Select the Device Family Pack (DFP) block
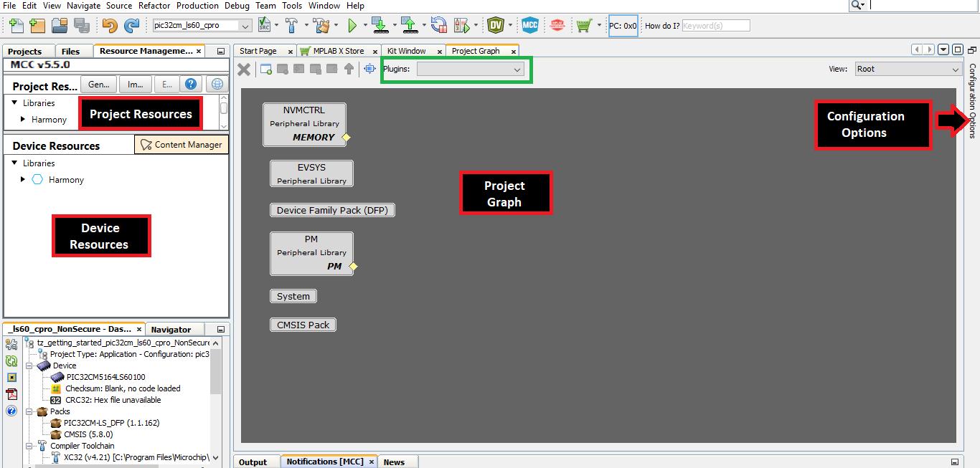 click(x=333, y=210)
